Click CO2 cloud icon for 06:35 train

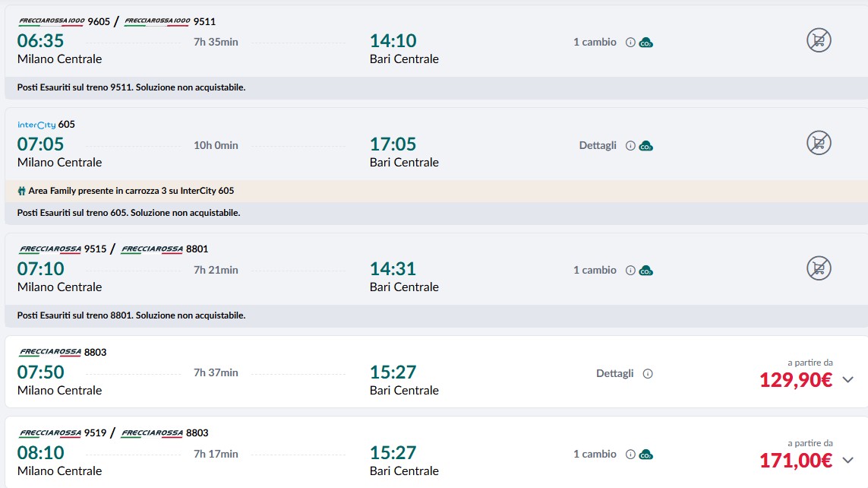[646, 43]
